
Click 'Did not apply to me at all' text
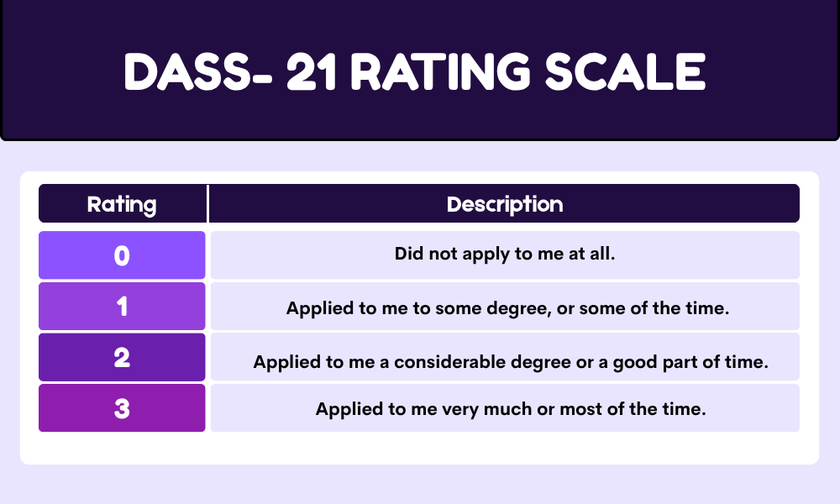(505, 254)
